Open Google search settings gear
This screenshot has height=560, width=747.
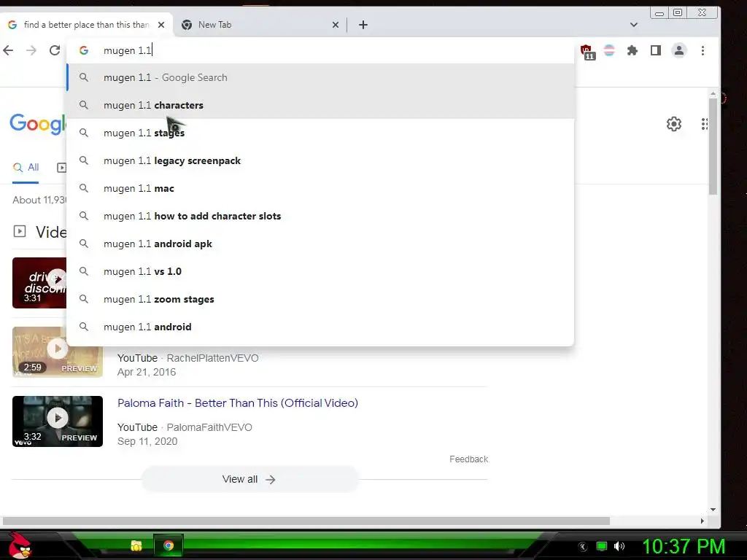pos(673,124)
